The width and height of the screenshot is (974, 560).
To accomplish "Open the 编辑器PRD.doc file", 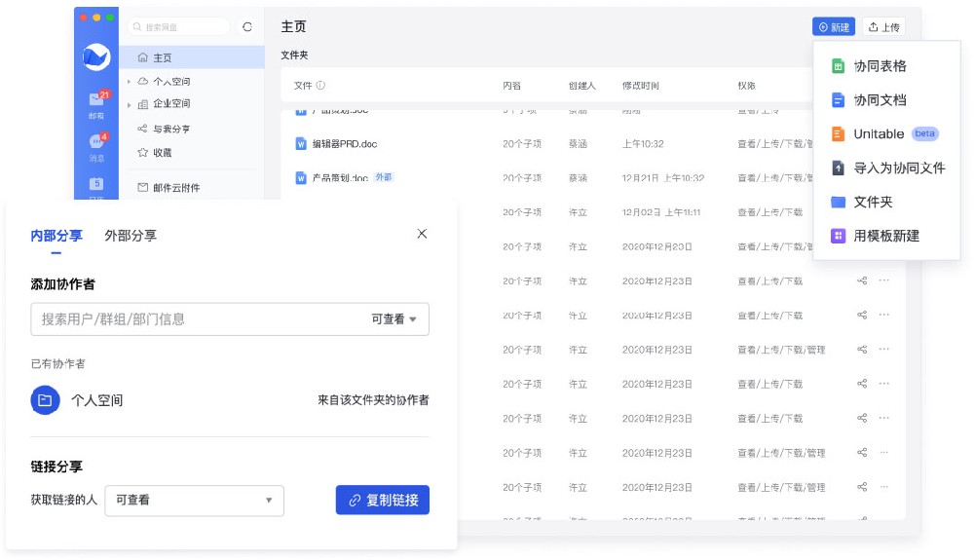I will [x=344, y=144].
